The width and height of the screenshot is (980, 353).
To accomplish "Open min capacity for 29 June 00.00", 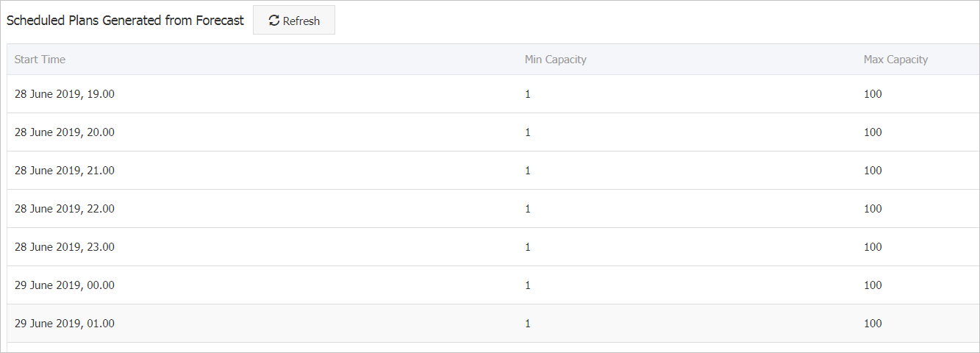I will pos(527,285).
